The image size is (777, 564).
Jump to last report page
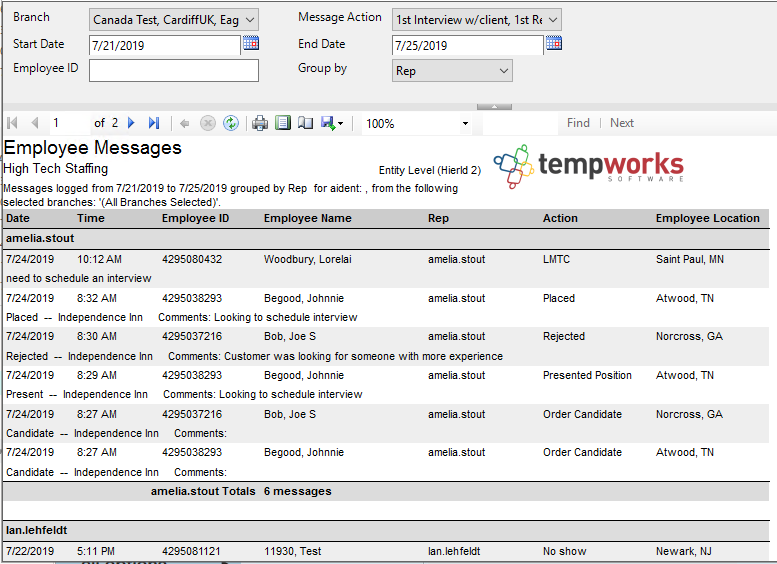tap(154, 123)
